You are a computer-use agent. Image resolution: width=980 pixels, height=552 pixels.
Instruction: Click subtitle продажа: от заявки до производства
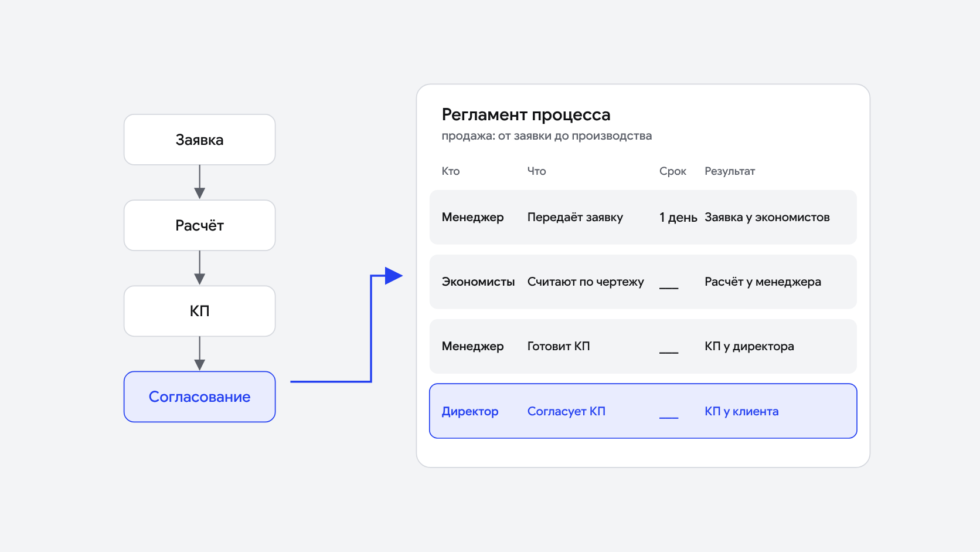[x=546, y=136]
